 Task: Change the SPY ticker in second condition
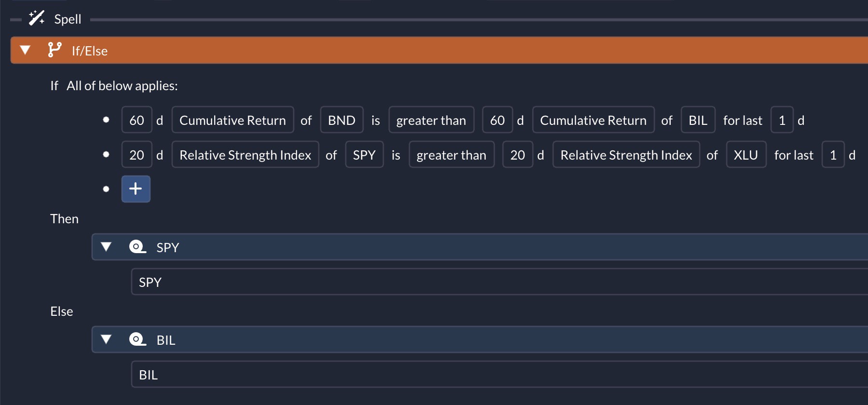[x=364, y=154]
